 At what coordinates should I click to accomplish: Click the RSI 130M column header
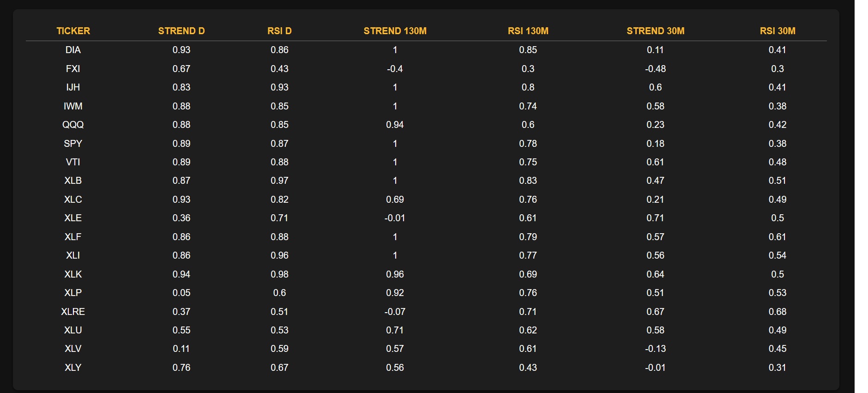(x=528, y=31)
